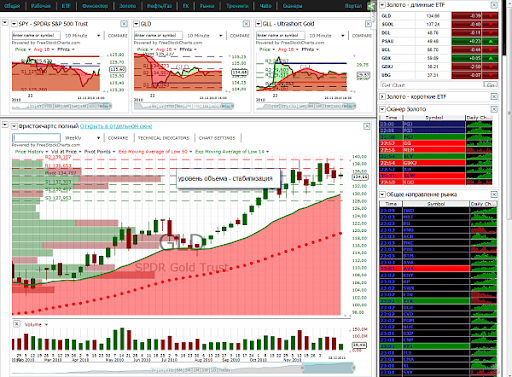Expand the Золото - короткие ETF panel
Viewport: 512px width, 377px height.
click(x=382, y=97)
